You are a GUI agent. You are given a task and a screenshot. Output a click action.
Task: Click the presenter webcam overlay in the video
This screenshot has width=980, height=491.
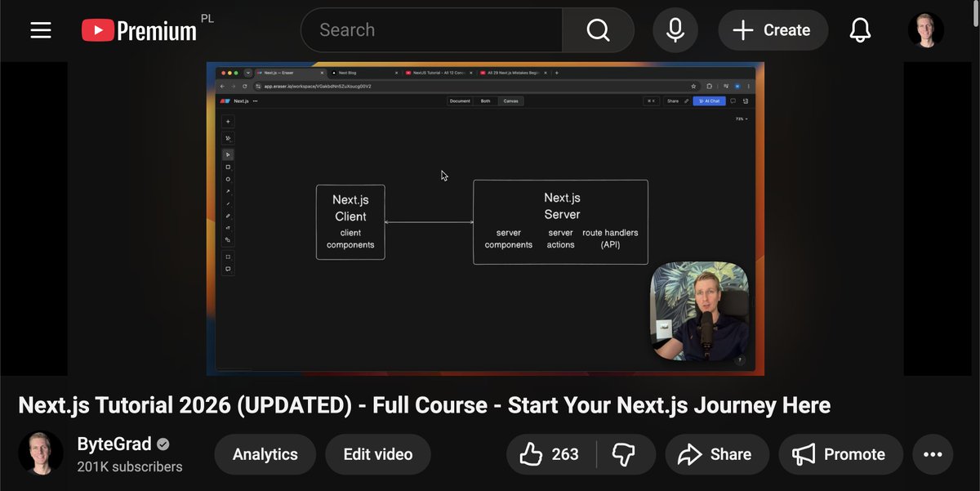click(699, 311)
